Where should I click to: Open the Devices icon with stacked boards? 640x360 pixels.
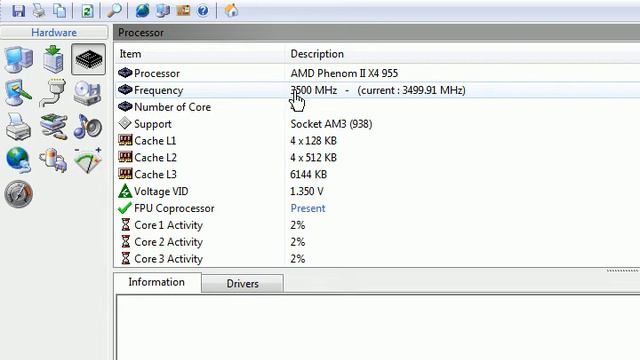tap(53, 127)
